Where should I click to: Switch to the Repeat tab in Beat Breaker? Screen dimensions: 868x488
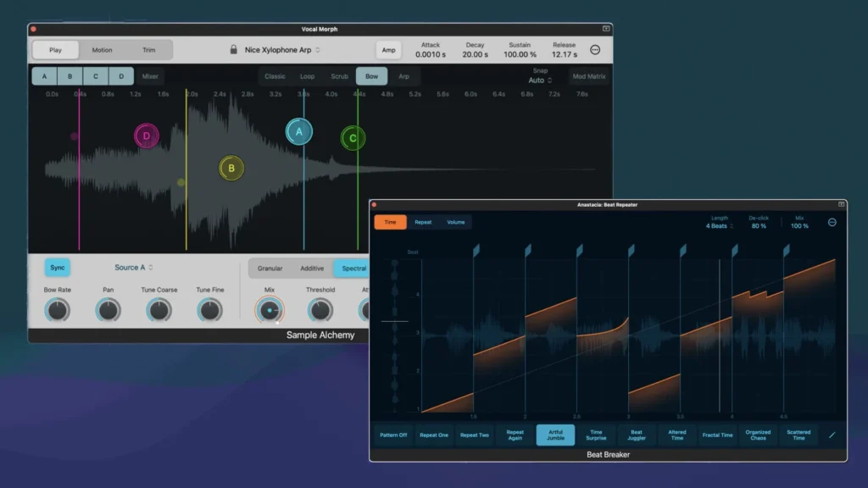click(x=423, y=222)
